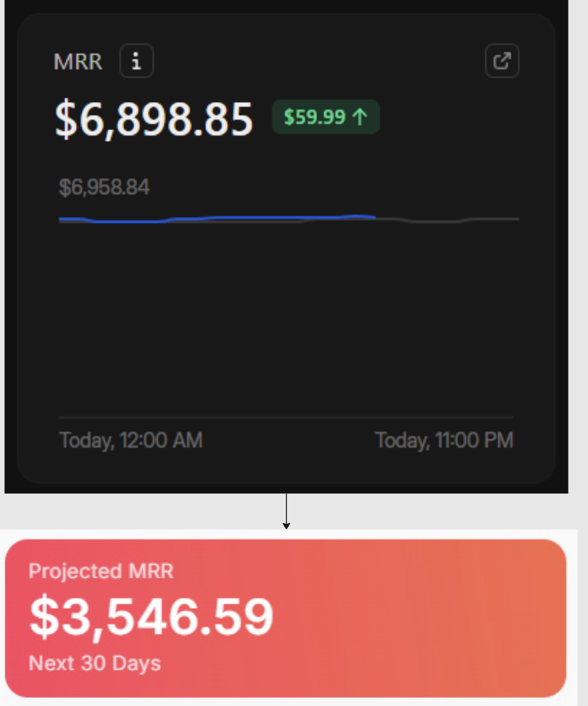Click the $6,958.84 chart reference label
588x706 pixels.
104,187
